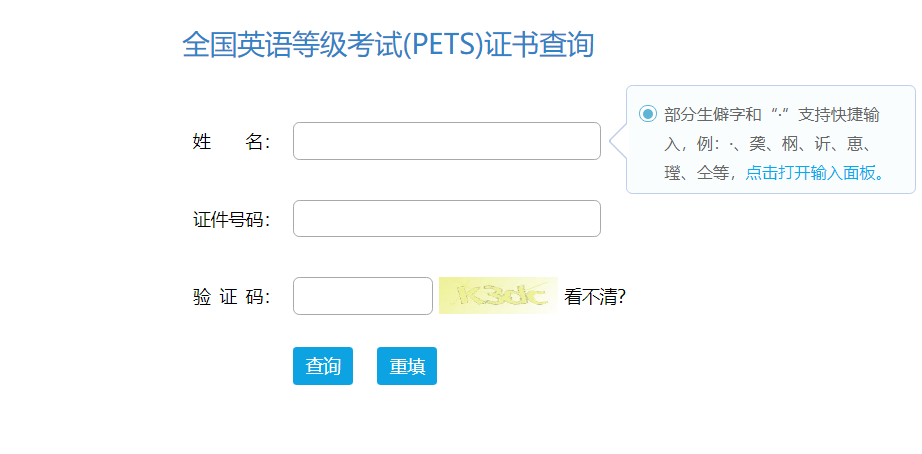
Task: Click into the 证件号码 text box
Action: (x=446, y=219)
